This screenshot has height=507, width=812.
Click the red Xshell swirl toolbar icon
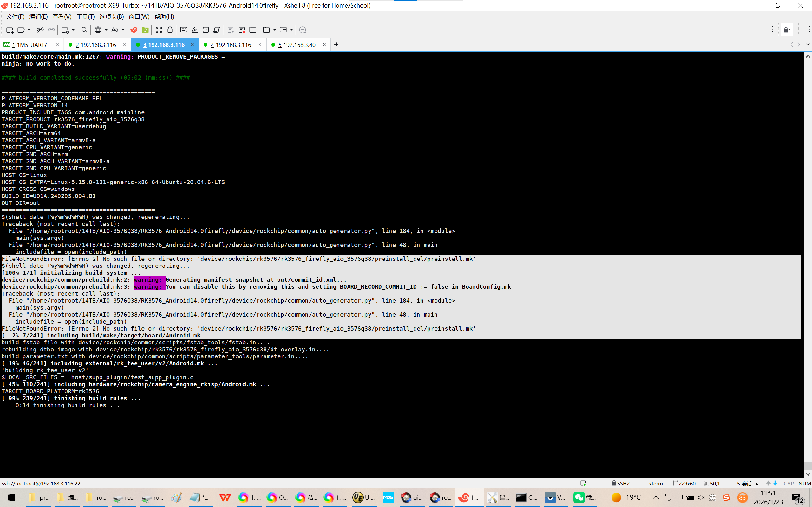point(134,30)
